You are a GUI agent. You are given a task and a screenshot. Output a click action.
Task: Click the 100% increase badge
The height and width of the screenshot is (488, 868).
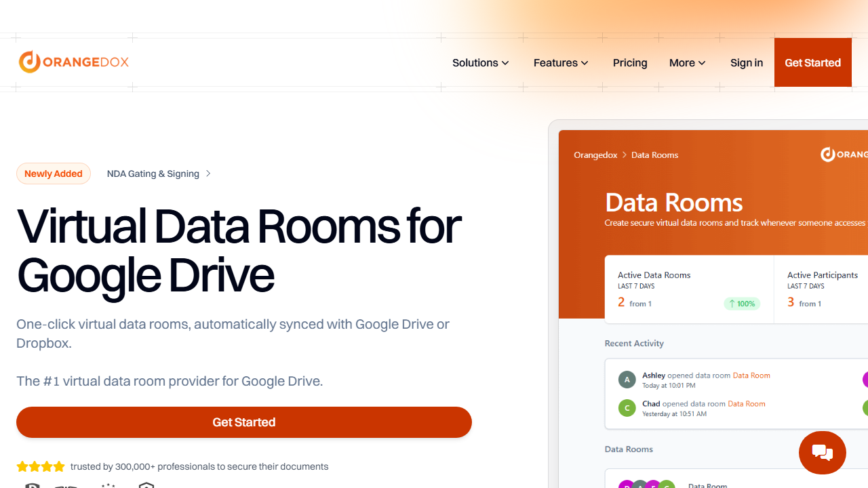coord(742,304)
